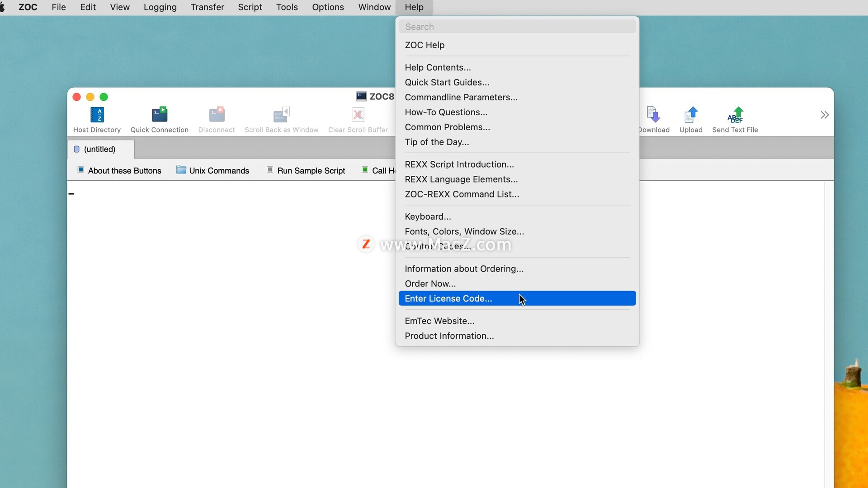The image size is (868, 488).
Task: Open the Window menu
Action: (374, 7)
